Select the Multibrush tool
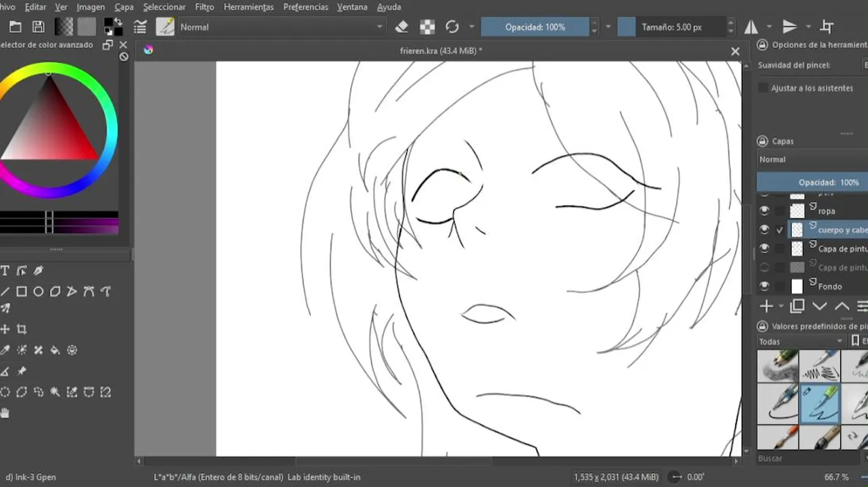The image size is (868, 487). [x=5, y=308]
